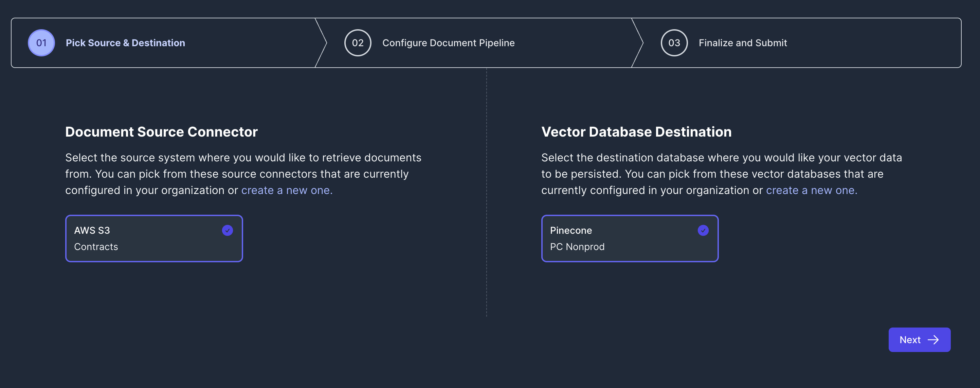
Task: Open the Pick Source & Destination step
Action: [x=125, y=43]
